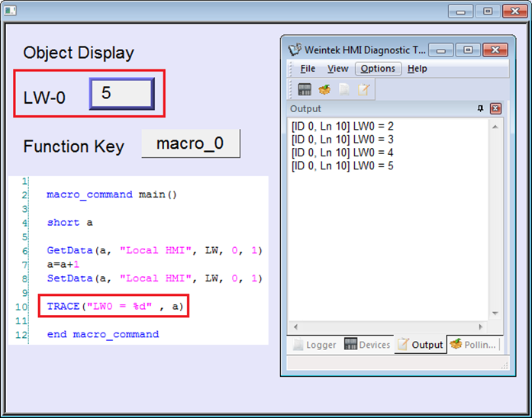Image resolution: width=532 pixels, height=418 pixels.
Task: Click the Output scrollbar down arrow
Action: point(495,313)
